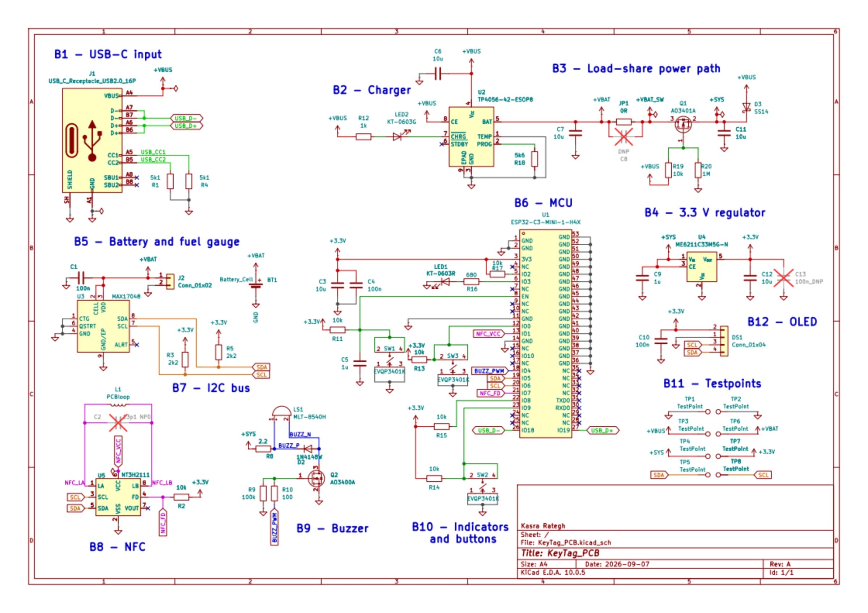Viewport: 868px width, 613px height.
Task: Click the 'B11 – Testpoints' heading
Action: 712,383
